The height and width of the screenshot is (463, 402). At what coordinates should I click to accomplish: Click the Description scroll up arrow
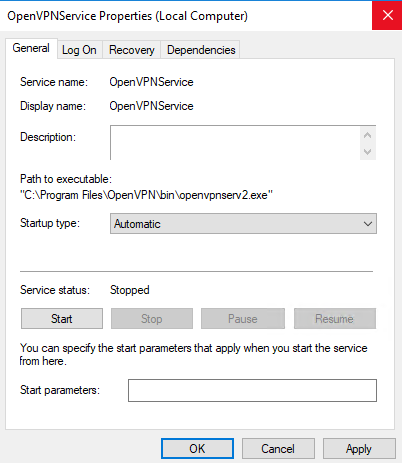tap(368, 135)
